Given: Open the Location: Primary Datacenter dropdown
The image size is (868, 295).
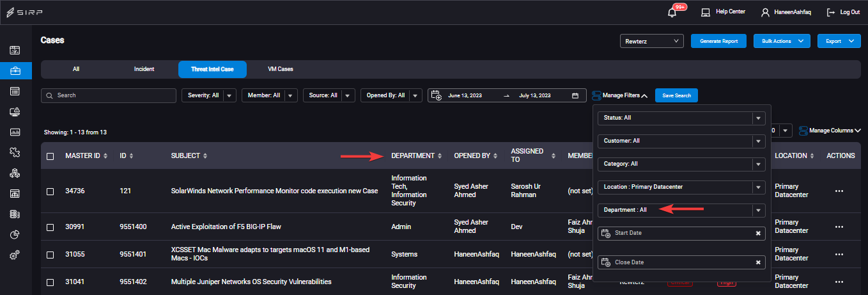Looking at the screenshot, I should (681, 187).
